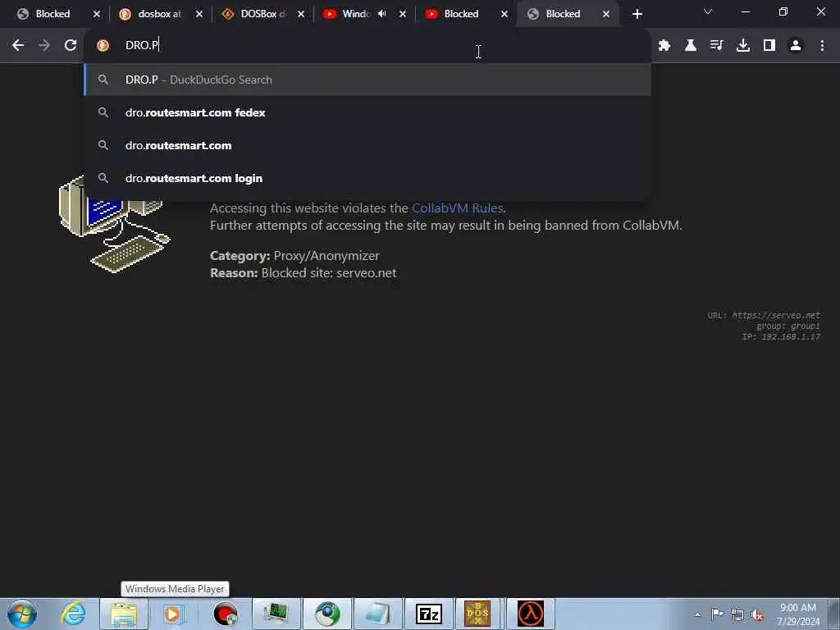Open the network tray icon
Viewport: 840px width, 630px height.
coord(737,614)
